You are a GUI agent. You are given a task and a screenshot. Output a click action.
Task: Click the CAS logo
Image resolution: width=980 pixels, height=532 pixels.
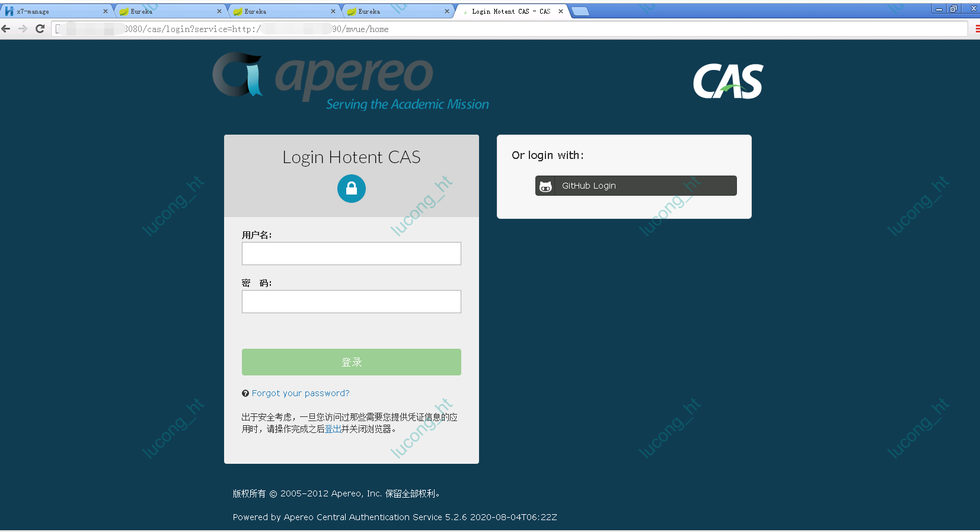tap(728, 81)
